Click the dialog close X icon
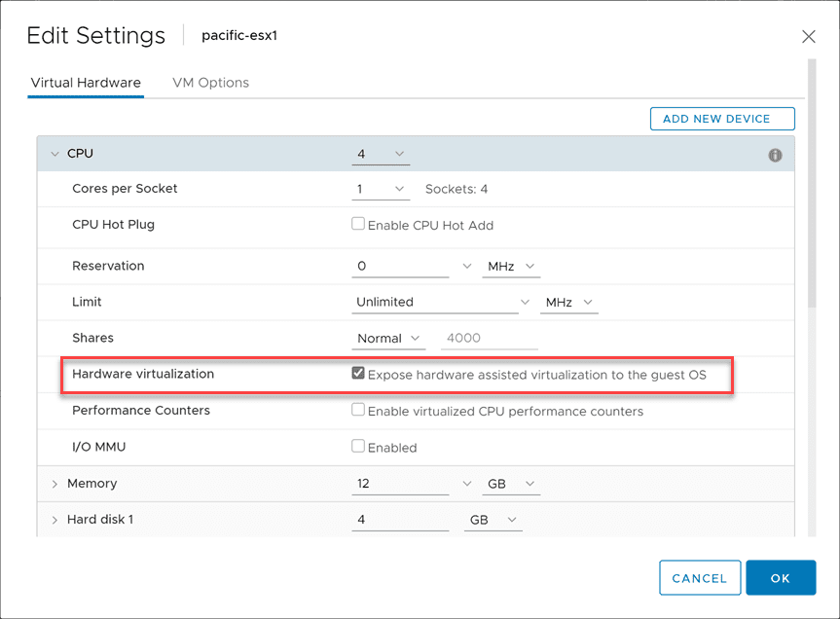 [x=809, y=36]
